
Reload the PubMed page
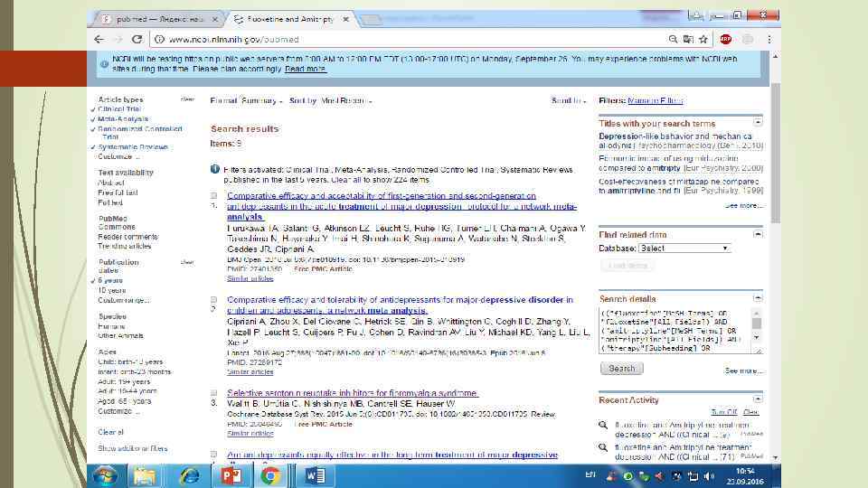(137, 39)
